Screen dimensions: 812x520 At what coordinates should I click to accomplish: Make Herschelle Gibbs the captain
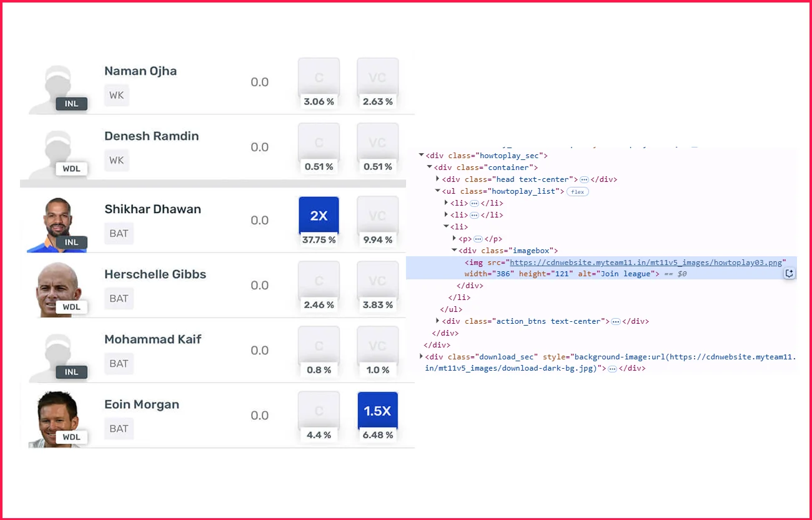tap(319, 281)
